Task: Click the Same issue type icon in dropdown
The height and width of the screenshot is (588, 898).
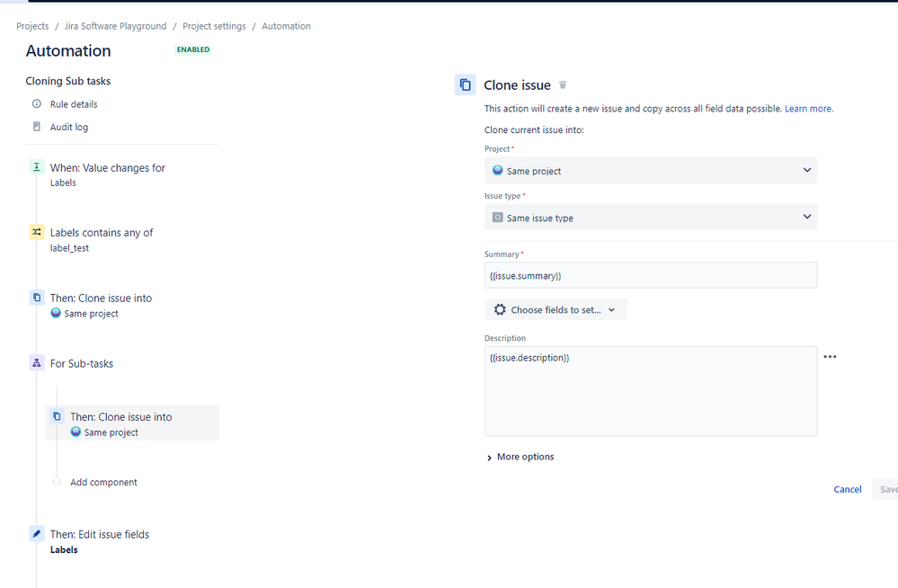Action: point(498,218)
